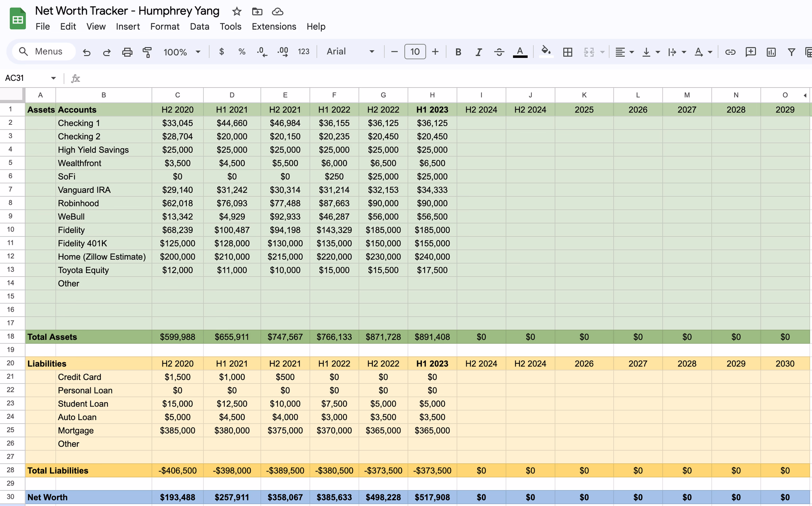Screen dimensions: 812x506
Task: Click the font size field
Action: click(x=415, y=52)
